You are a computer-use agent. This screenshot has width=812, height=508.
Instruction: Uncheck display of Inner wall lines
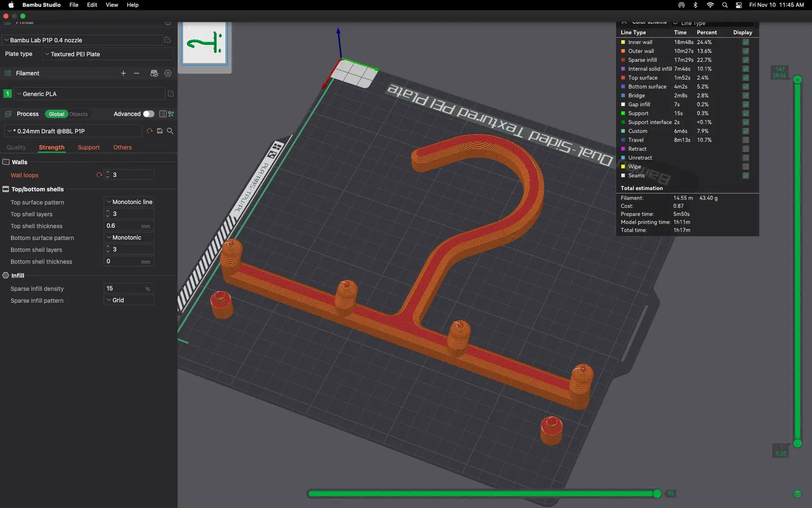(746, 42)
